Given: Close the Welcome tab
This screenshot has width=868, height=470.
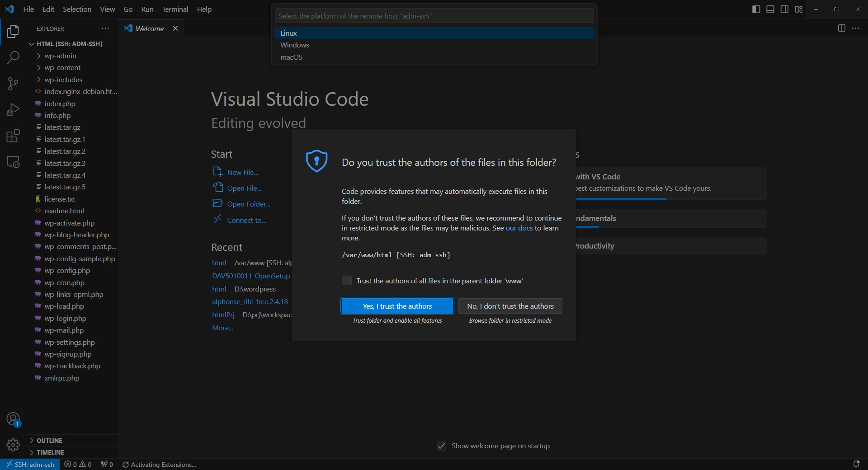Looking at the screenshot, I should (175, 28).
